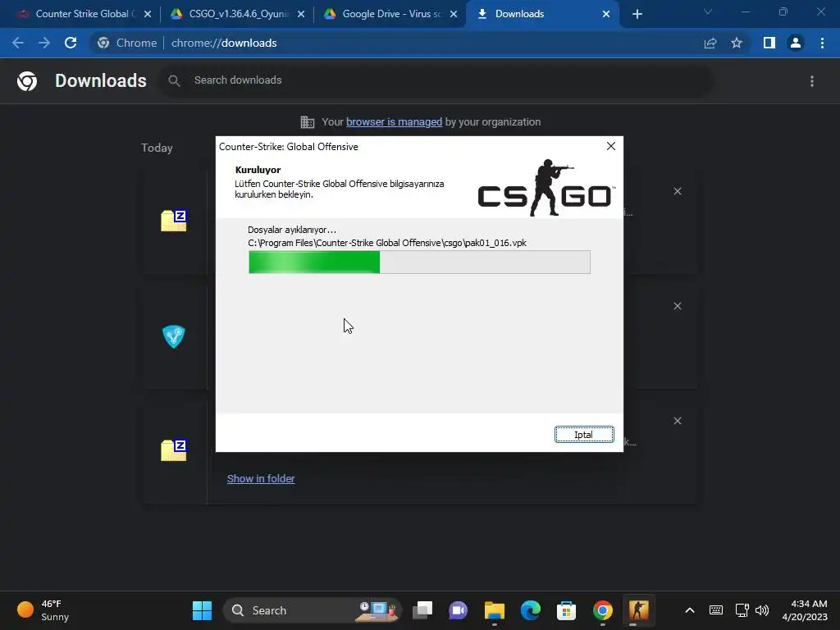Open a new browser tab

637,15
